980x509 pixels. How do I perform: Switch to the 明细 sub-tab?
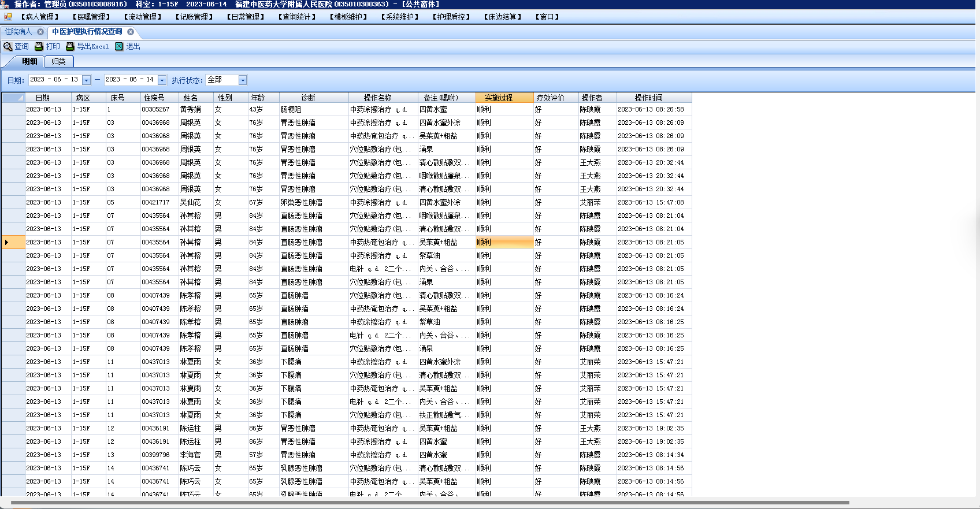(x=29, y=61)
